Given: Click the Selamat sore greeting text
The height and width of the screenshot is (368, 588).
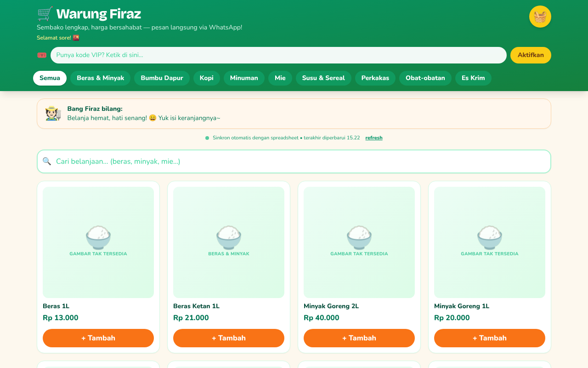Looking at the screenshot, I should point(58,38).
